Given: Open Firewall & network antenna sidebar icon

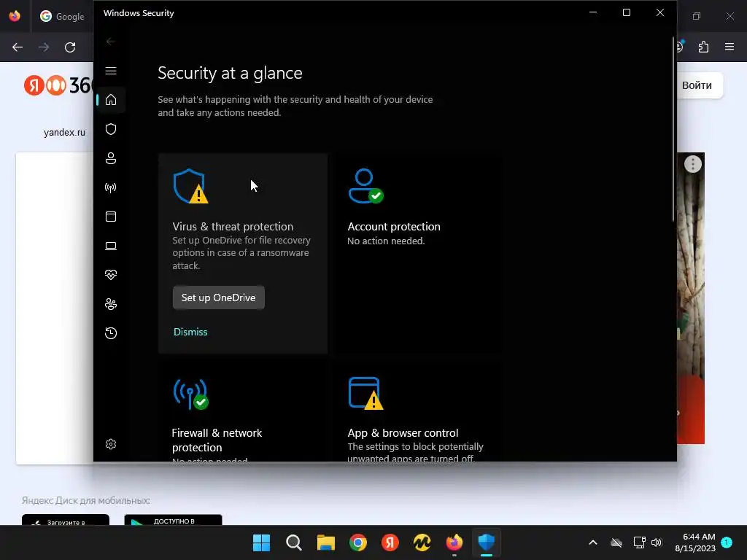Looking at the screenshot, I should [x=111, y=187].
